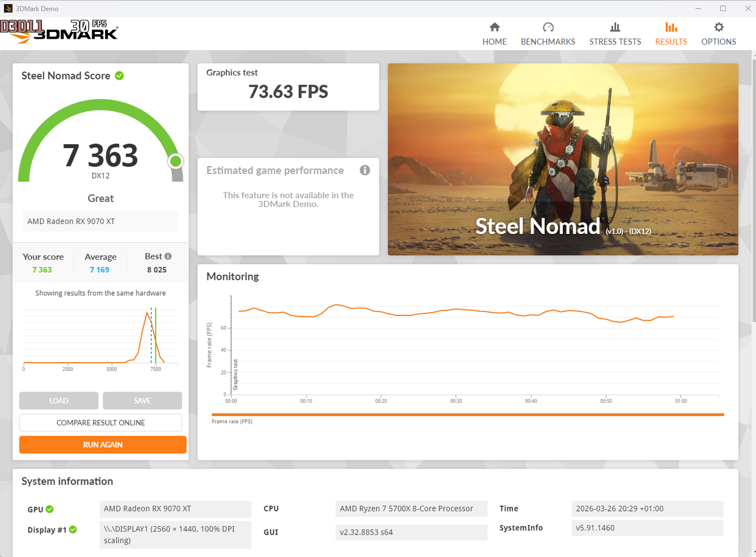756x557 pixels.
Task: Open Stress Tests using the bar chart icon
Action: pos(615,27)
